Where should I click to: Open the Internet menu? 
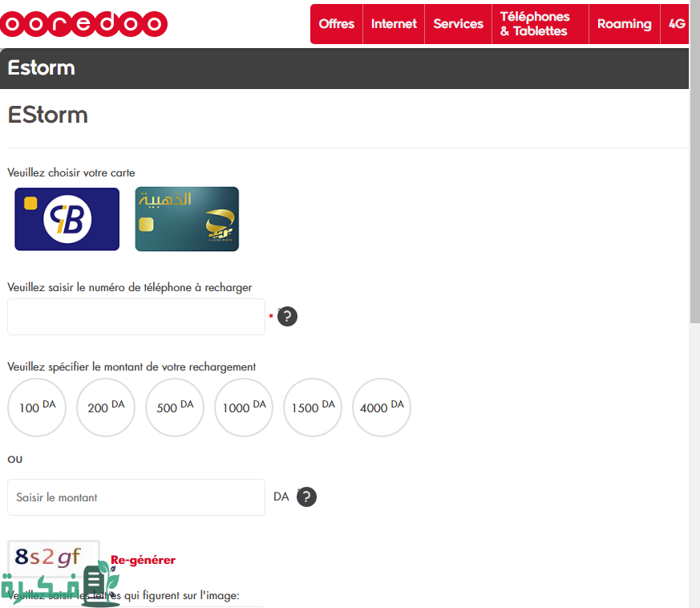(x=394, y=24)
